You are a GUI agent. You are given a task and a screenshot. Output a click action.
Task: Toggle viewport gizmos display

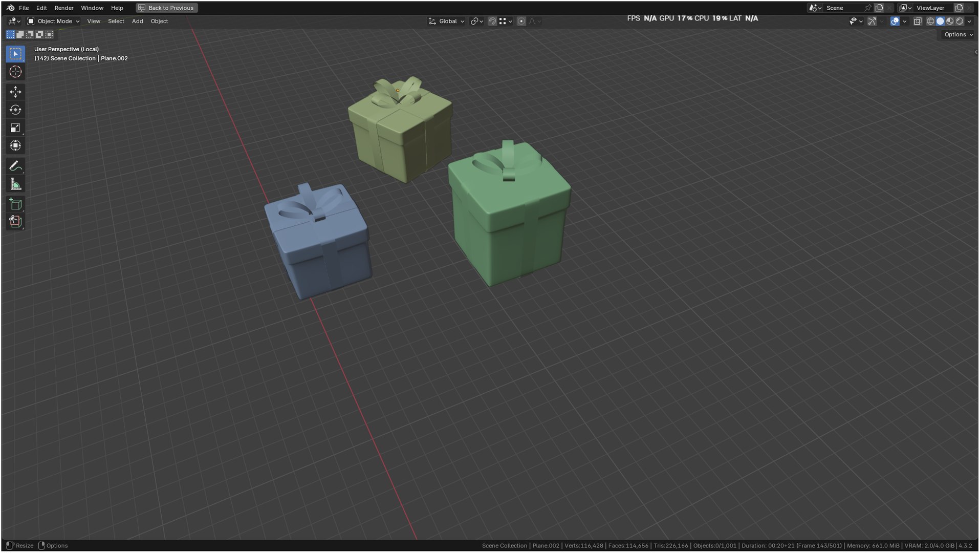[872, 22]
